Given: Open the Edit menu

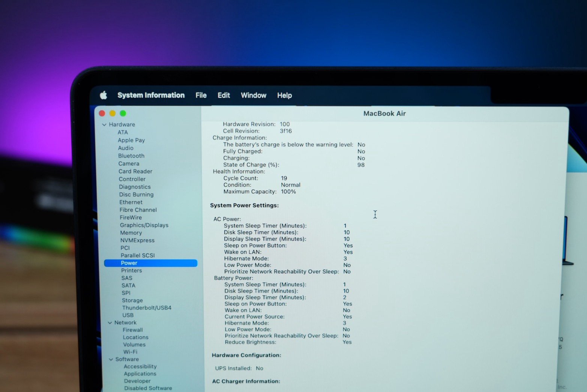Looking at the screenshot, I should (224, 95).
